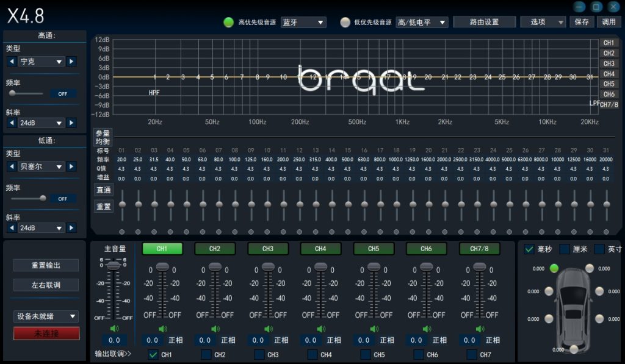Click the 高通 频率 slider handle
This screenshot has width=625, height=364.
coord(12,93)
